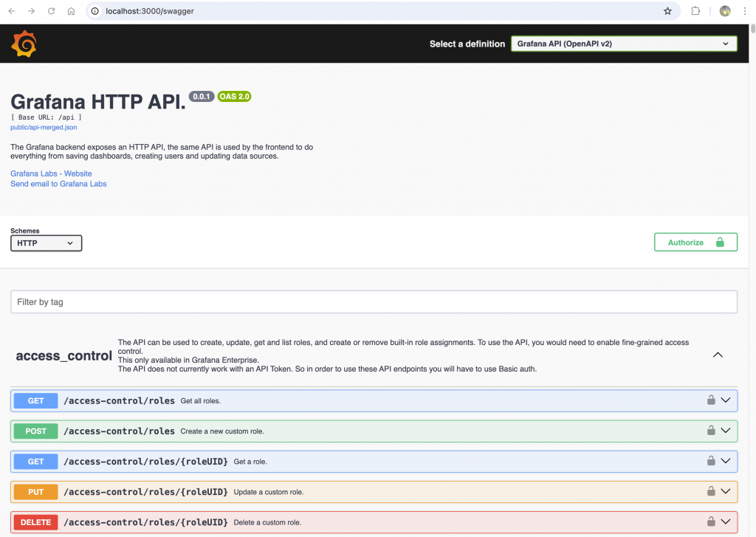Click the lock icon on POST /access-control/roles

click(x=711, y=431)
